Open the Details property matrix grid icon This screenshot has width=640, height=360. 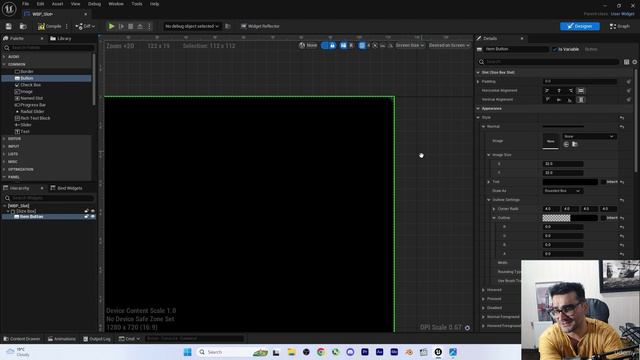click(626, 62)
